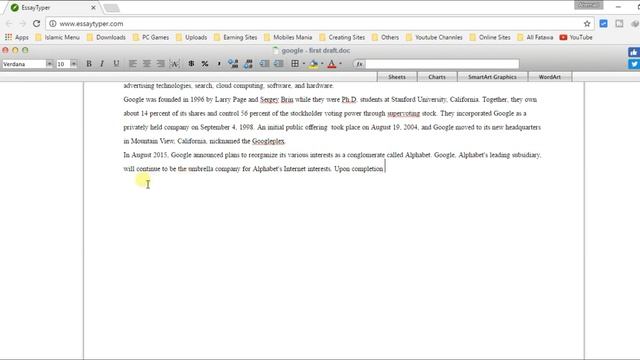The height and width of the screenshot is (360, 640).
Task: Click the merge/text direction icon after alignment icons
Action: (175, 64)
